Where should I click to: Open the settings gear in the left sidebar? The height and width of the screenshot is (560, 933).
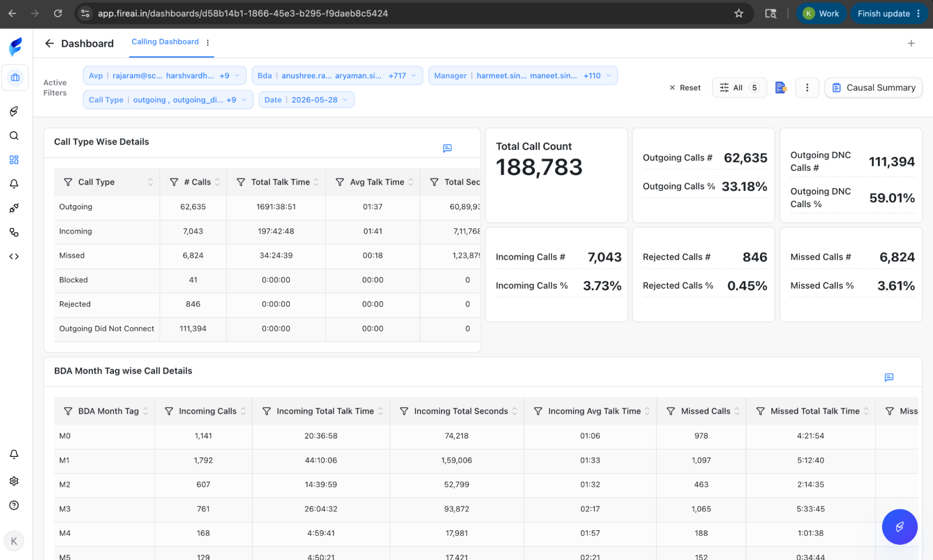[x=14, y=481]
